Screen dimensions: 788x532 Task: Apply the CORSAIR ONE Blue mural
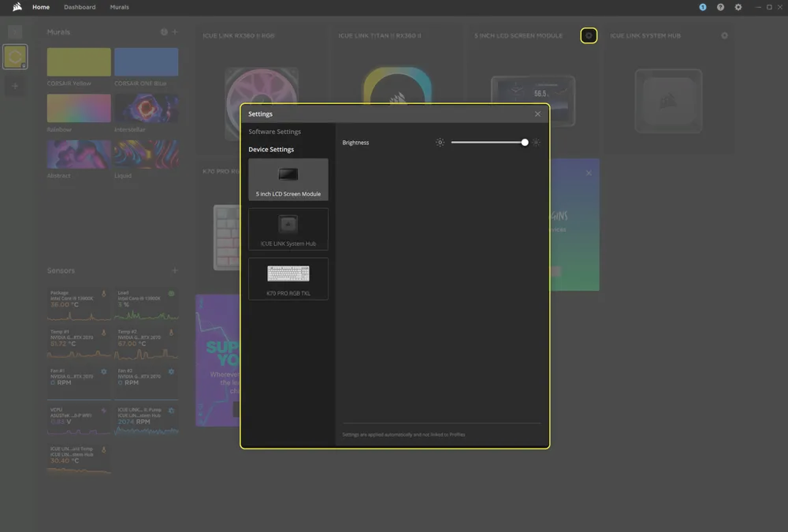pyautogui.click(x=147, y=61)
